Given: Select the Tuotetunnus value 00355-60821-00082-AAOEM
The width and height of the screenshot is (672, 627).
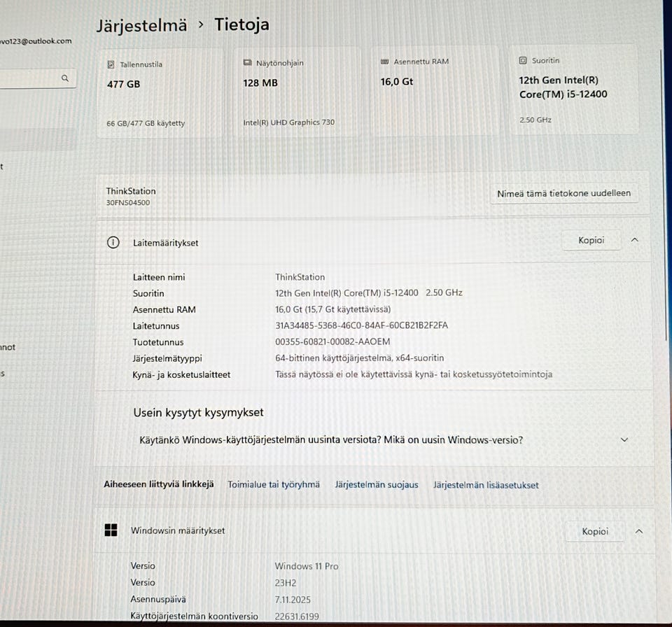Looking at the screenshot, I should [332, 341].
